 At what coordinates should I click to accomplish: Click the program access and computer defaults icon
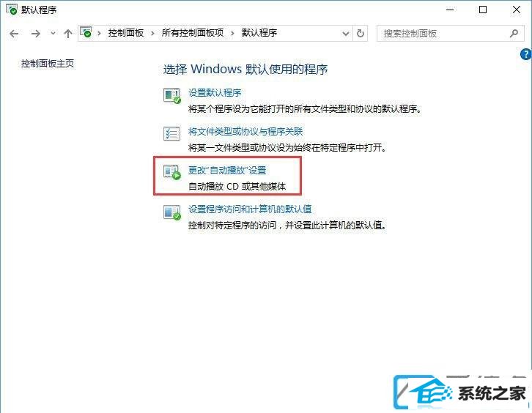[x=172, y=212]
